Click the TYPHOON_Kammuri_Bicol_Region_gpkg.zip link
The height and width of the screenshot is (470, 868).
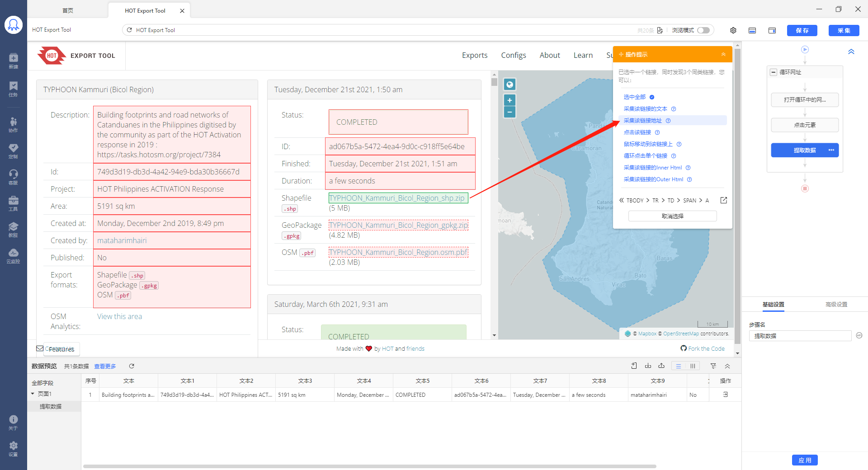click(398, 225)
